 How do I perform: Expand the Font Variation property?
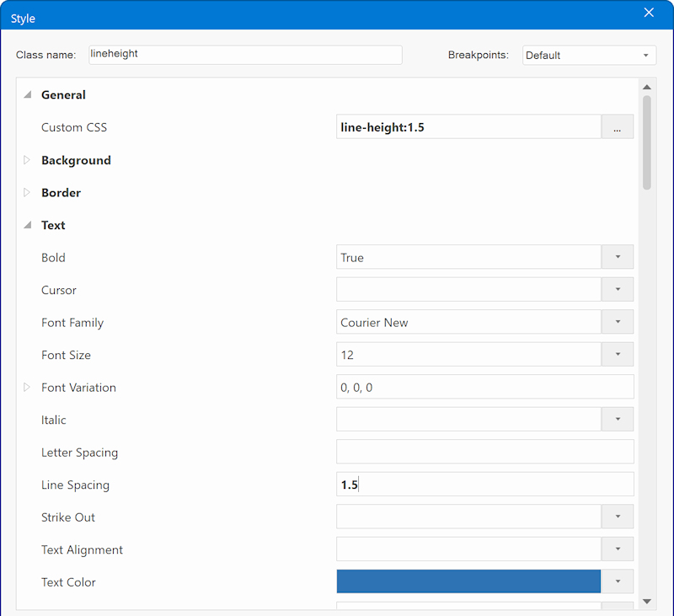click(x=27, y=388)
